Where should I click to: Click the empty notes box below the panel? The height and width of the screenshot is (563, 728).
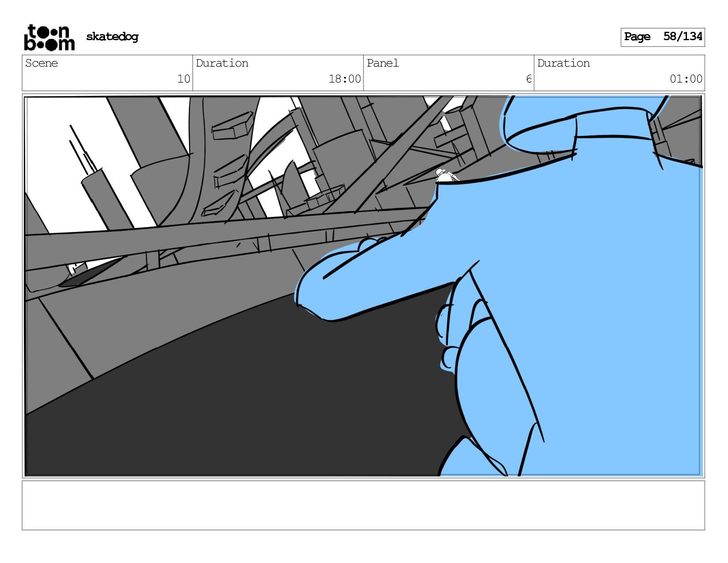[x=363, y=505]
